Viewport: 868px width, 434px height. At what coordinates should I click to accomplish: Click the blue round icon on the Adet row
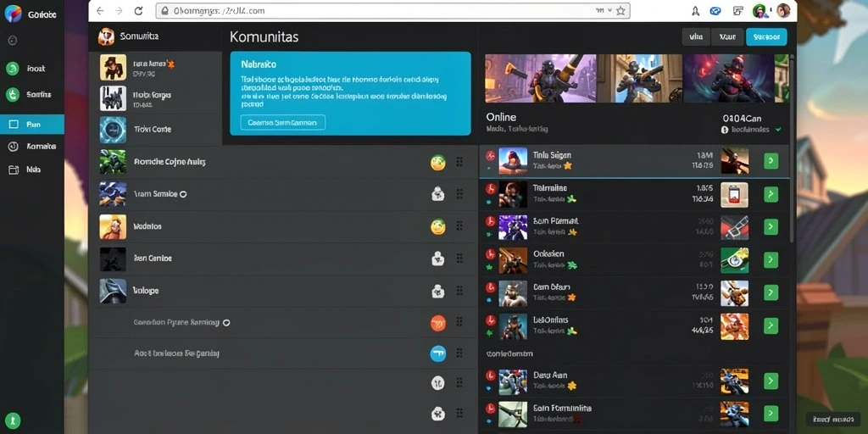click(438, 353)
